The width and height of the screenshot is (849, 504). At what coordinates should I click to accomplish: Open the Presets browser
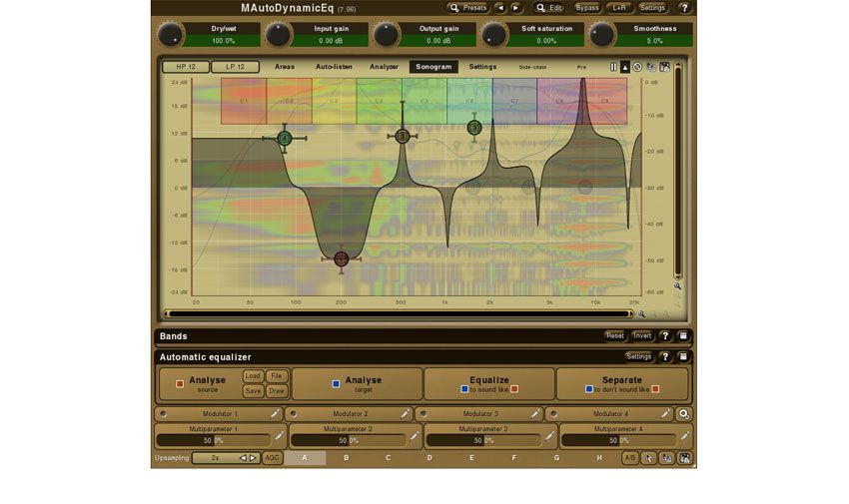click(468, 8)
